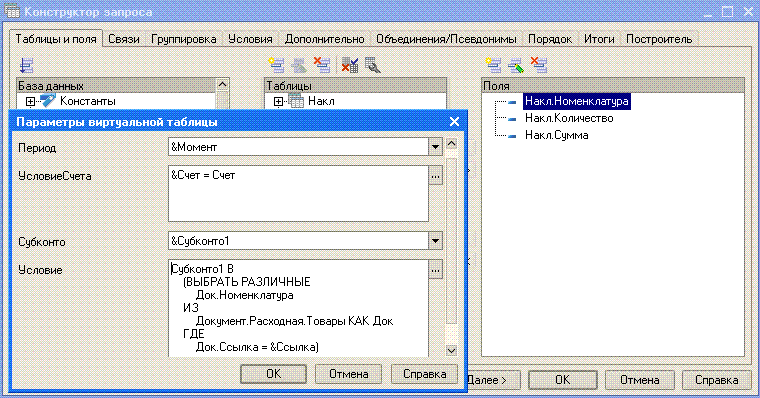Click the delete table icon in Таблицы toolbar
Image resolution: width=760 pixels, height=398 pixels.
coord(321,65)
